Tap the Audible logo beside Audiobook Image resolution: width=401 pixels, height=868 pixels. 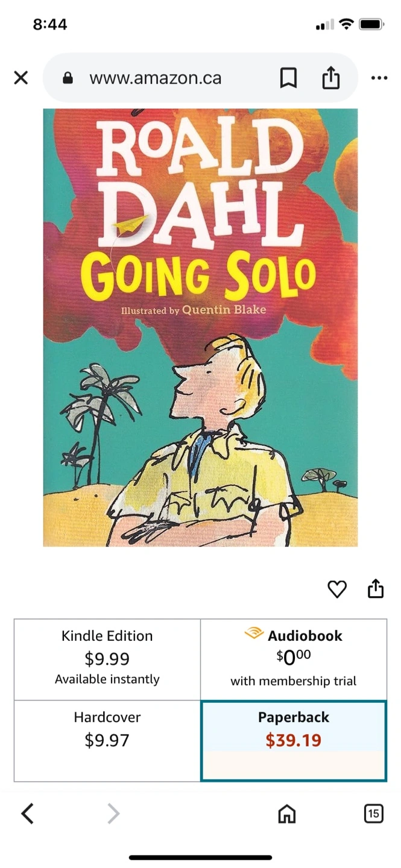coord(254,634)
